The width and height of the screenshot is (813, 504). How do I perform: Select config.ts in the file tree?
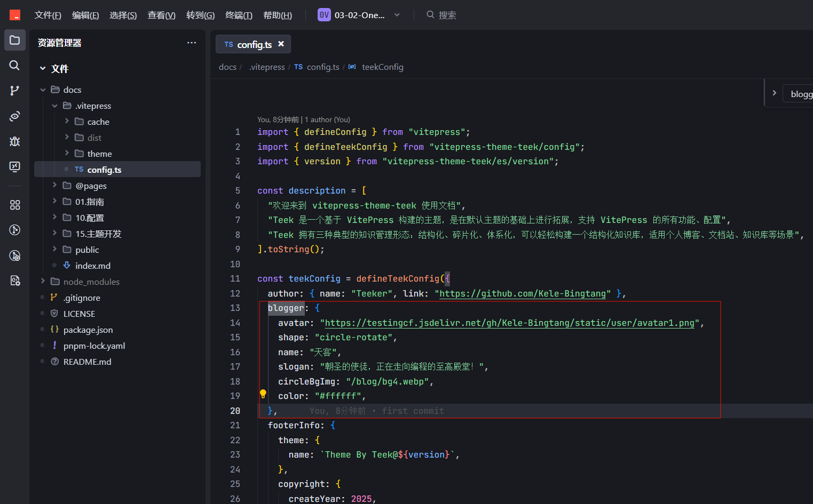point(117,169)
